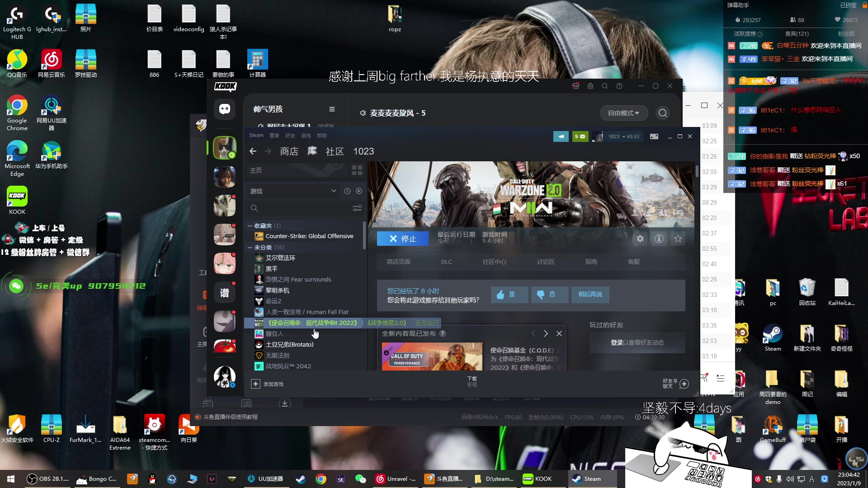Open Google Chrome desktop shortcut
This screenshot has width=868, height=488.
17,113
